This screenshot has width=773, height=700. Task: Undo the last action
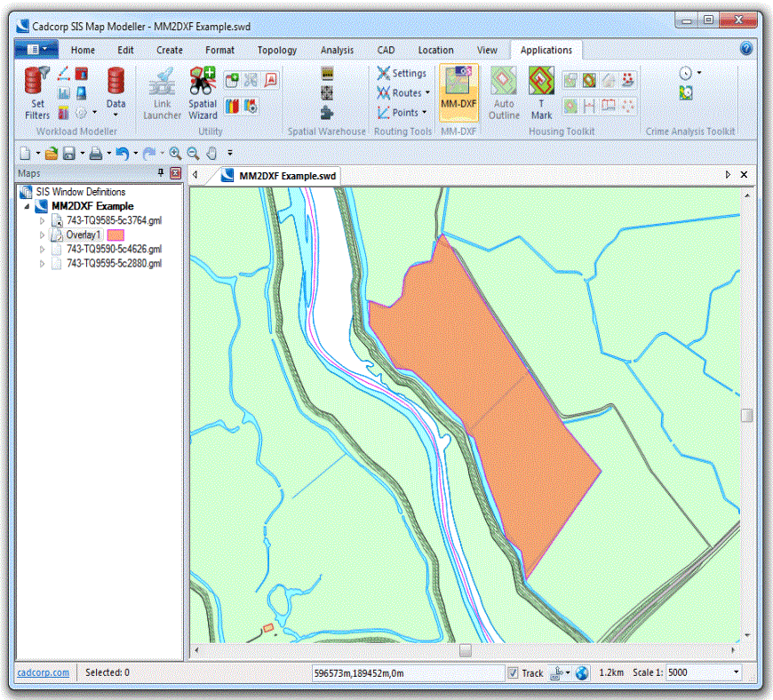(123, 154)
